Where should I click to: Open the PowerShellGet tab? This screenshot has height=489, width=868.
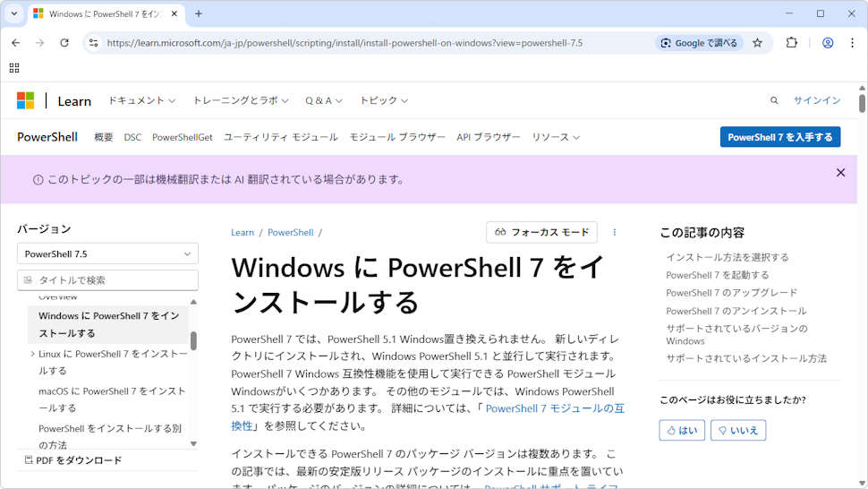pos(183,137)
